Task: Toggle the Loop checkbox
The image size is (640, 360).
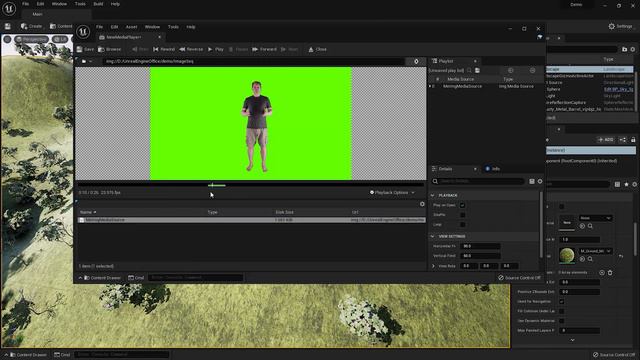Action: tap(462, 224)
